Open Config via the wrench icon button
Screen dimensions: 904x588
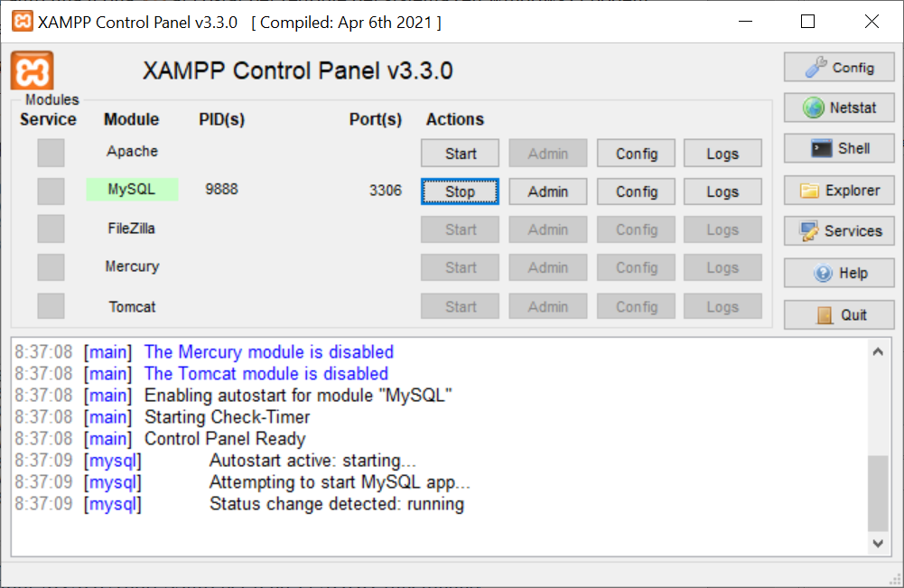pyautogui.click(x=839, y=68)
